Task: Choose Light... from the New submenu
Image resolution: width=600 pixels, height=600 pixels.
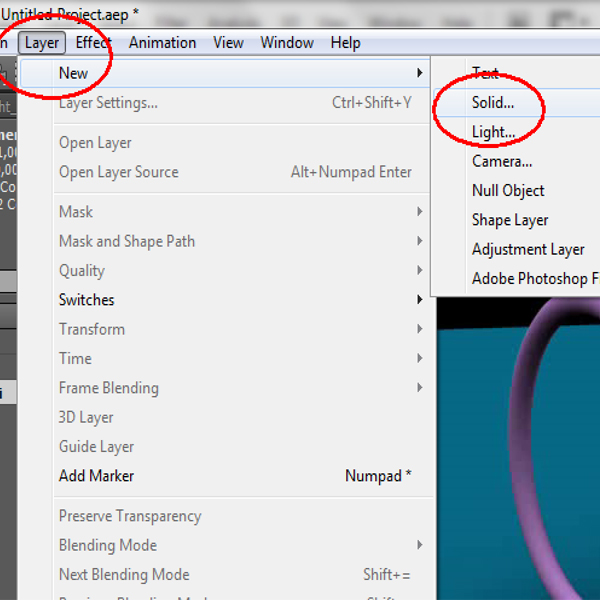Action: (x=493, y=132)
